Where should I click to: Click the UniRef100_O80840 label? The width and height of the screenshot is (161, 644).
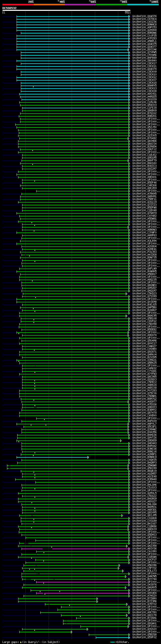pyautogui.click(x=144, y=60)
